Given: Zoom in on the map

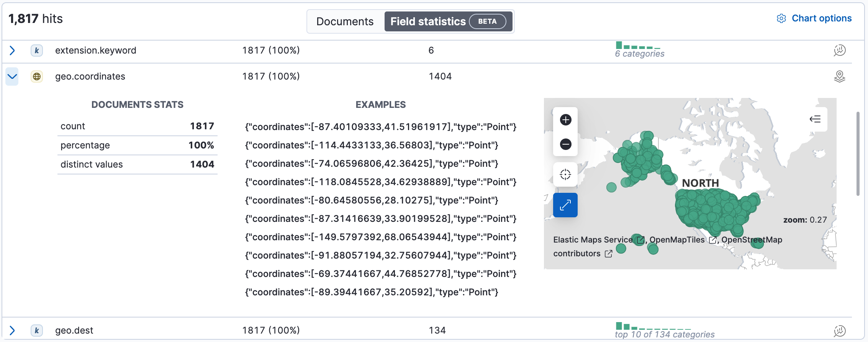Looking at the screenshot, I should 565,120.
